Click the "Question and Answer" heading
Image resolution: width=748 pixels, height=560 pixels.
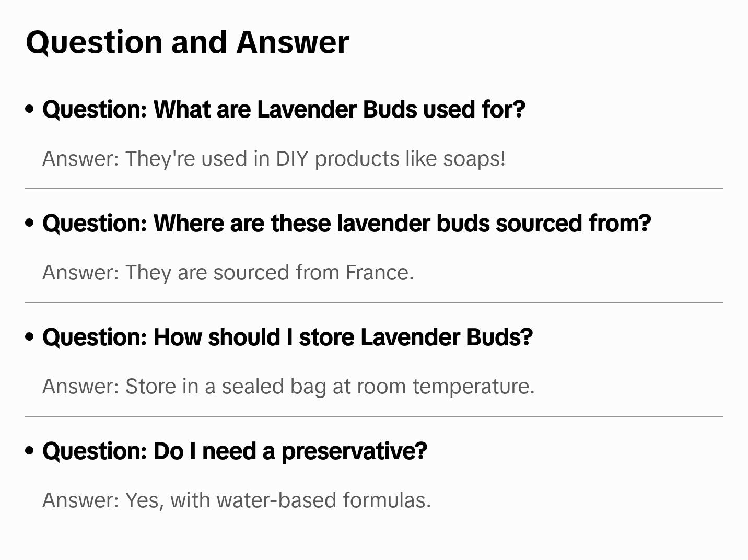[x=187, y=42]
